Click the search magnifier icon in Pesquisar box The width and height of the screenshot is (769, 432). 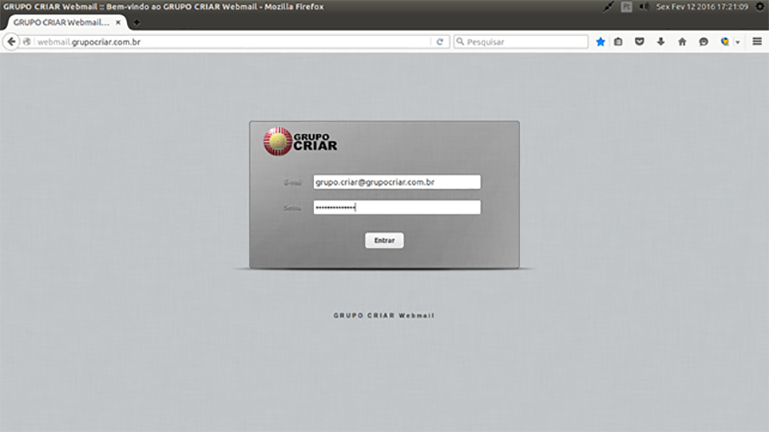coord(460,42)
